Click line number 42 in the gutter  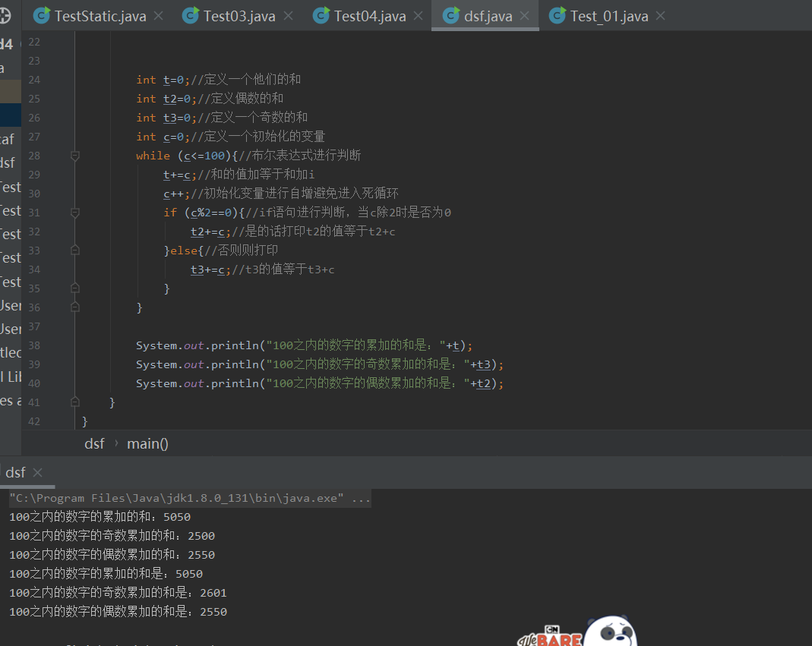click(x=34, y=421)
